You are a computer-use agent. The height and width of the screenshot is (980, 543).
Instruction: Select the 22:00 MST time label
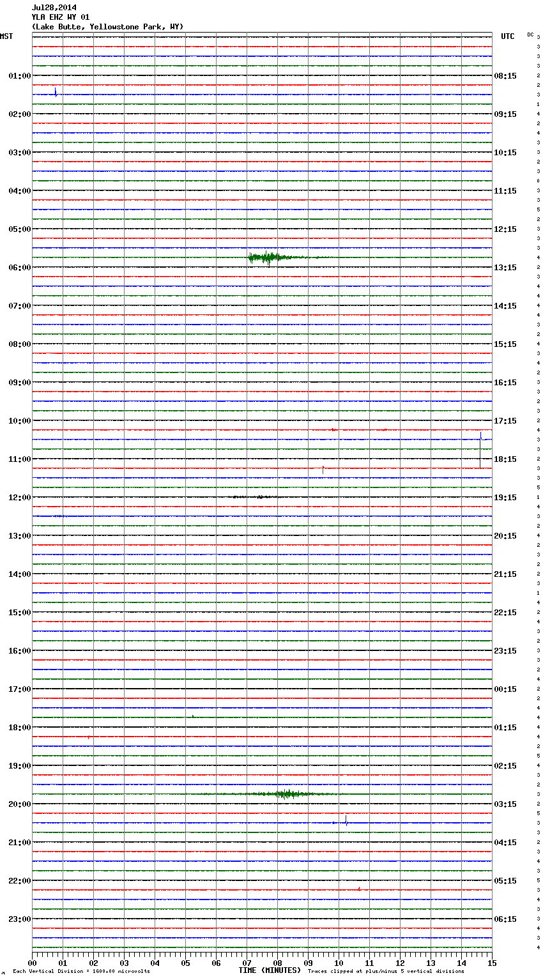[x=20, y=881]
